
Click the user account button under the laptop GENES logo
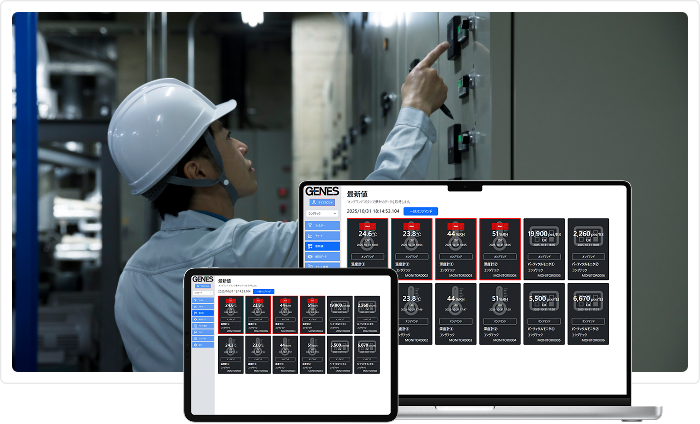click(x=321, y=202)
